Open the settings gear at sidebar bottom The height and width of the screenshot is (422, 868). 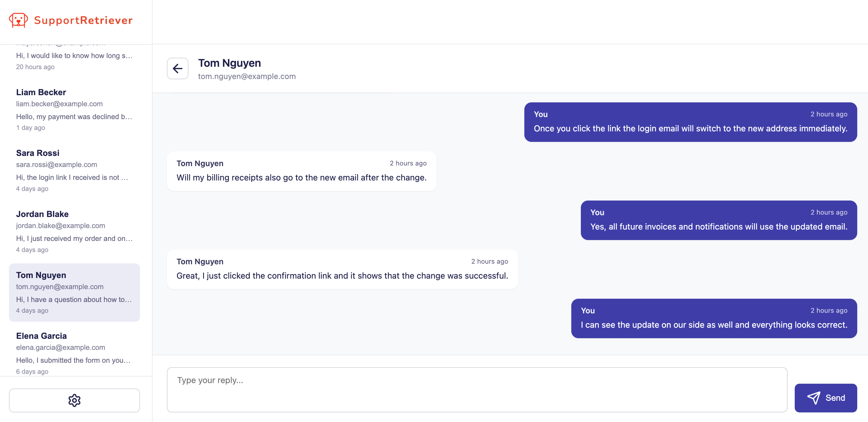click(74, 400)
